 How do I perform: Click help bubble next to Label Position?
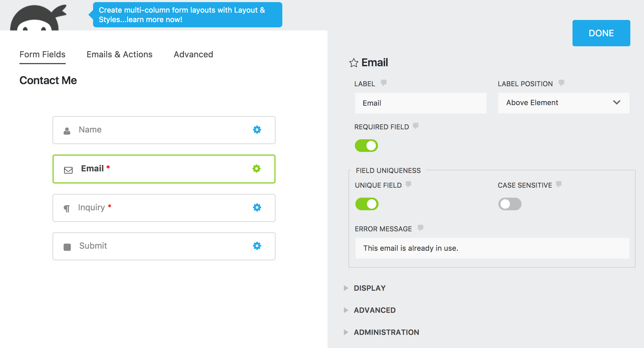(561, 83)
